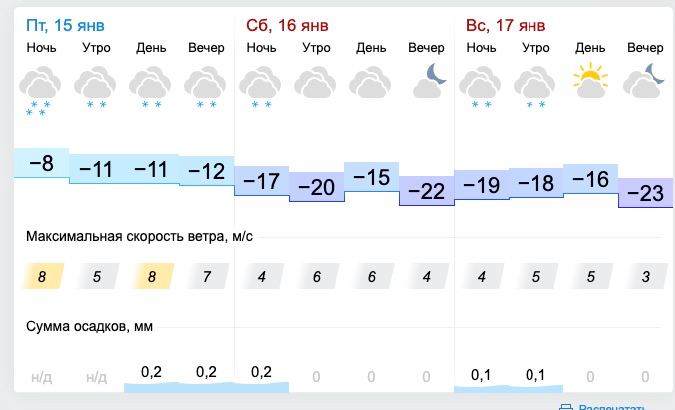This screenshot has height=410, width=675.
Task: Click the Friday night snow cloud icon
Action: point(41,83)
